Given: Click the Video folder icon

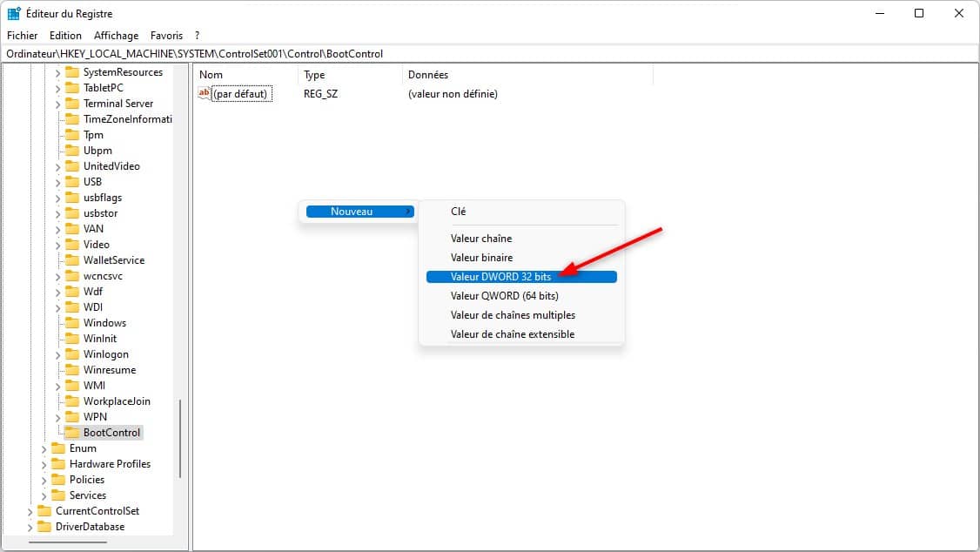Looking at the screenshot, I should [x=72, y=244].
